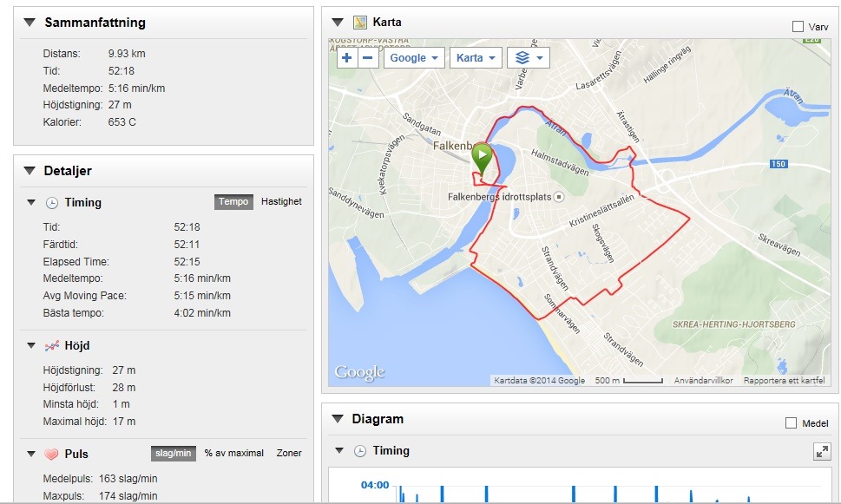Open the Användarvillkor link on map
This screenshot has width=841, height=504.
[704, 381]
